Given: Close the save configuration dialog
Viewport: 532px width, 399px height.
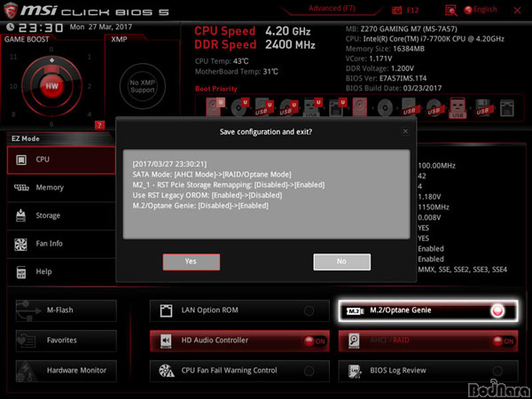Looking at the screenshot, I should [405, 131].
